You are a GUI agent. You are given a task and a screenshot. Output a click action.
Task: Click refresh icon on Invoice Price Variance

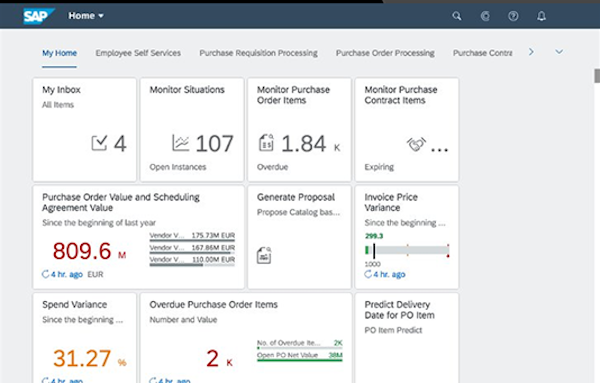[x=368, y=274]
